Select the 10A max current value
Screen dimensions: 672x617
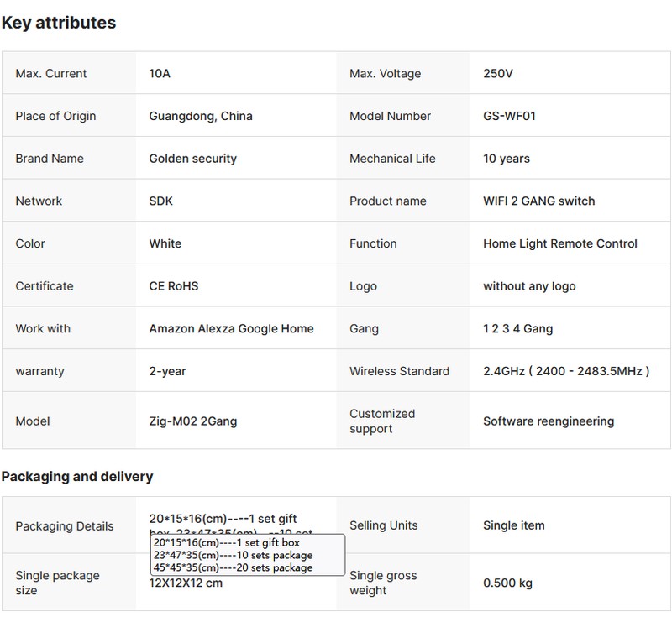coord(160,74)
